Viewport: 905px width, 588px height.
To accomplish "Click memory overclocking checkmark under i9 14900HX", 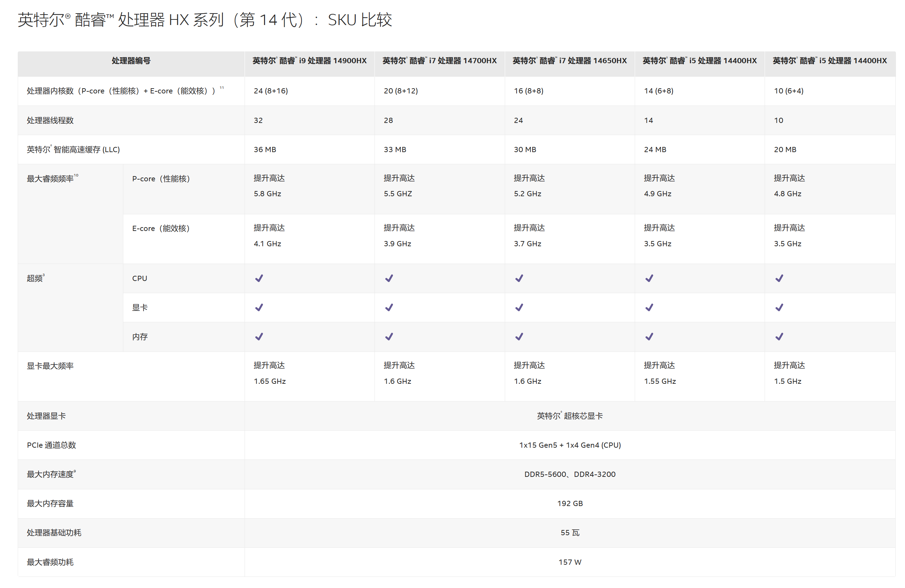I will [x=259, y=337].
